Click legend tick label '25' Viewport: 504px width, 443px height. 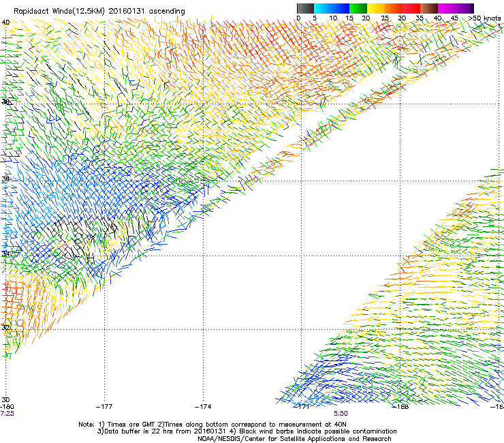pos(385,18)
